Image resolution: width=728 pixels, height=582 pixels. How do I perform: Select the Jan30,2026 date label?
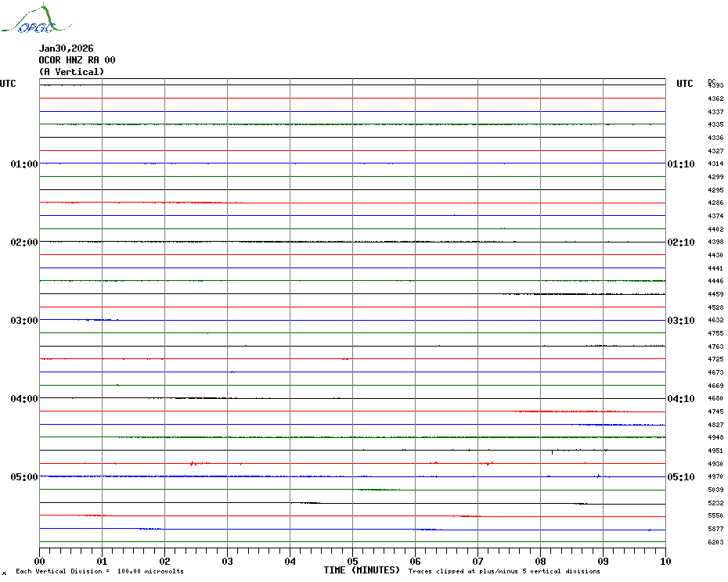66,48
